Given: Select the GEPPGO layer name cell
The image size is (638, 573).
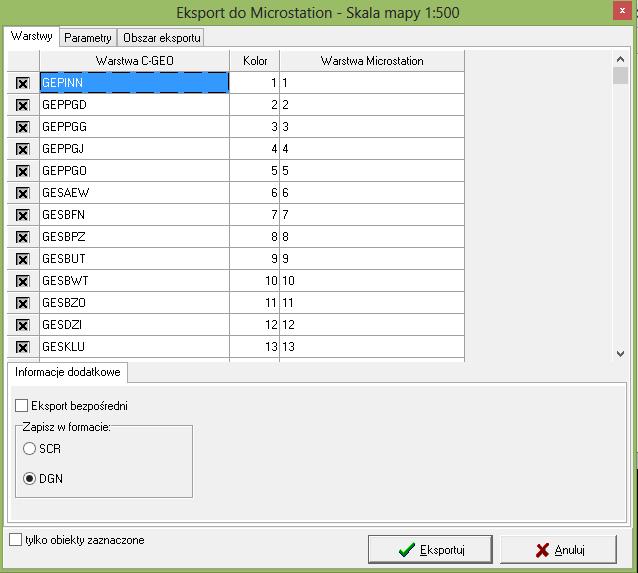Looking at the screenshot, I should 135,171.
